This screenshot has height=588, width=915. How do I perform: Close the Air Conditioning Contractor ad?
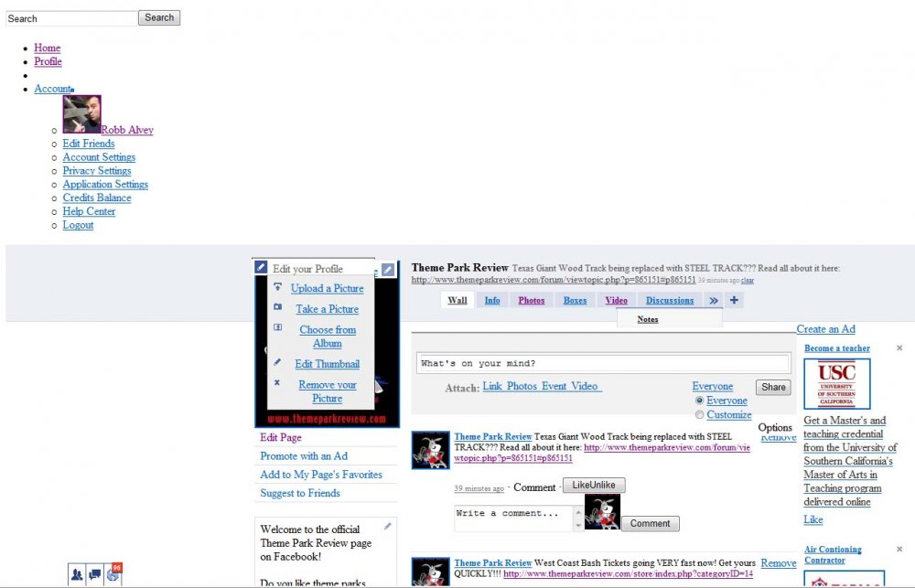coord(899,550)
